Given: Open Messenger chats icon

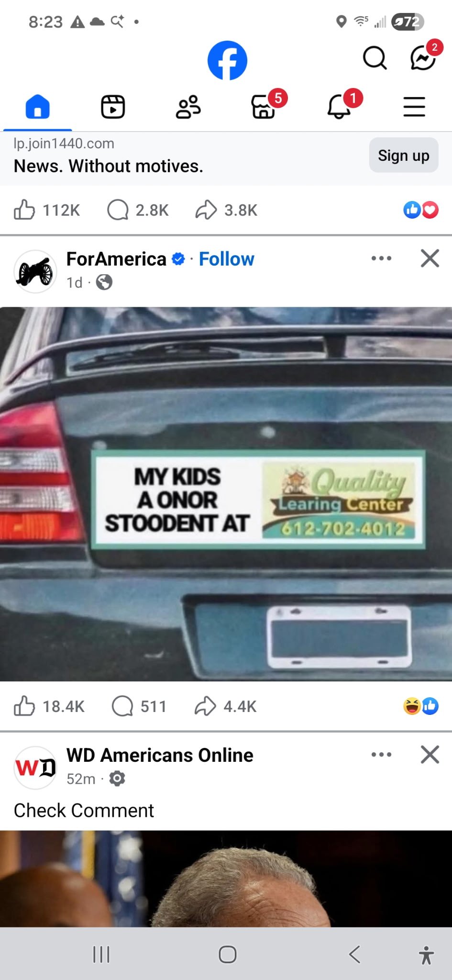Looking at the screenshot, I should [x=423, y=58].
